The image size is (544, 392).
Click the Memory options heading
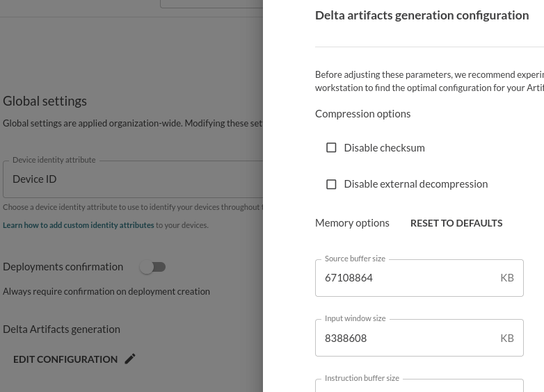tap(352, 223)
